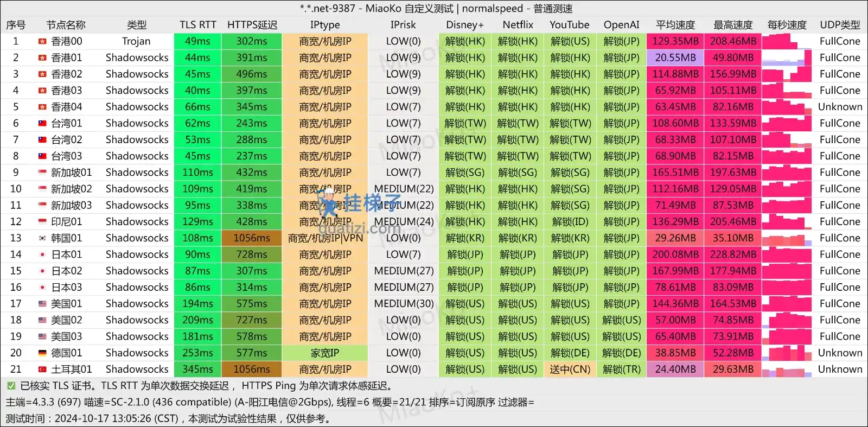
Task: Click the 最高速度 column header
Action: (x=733, y=25)
